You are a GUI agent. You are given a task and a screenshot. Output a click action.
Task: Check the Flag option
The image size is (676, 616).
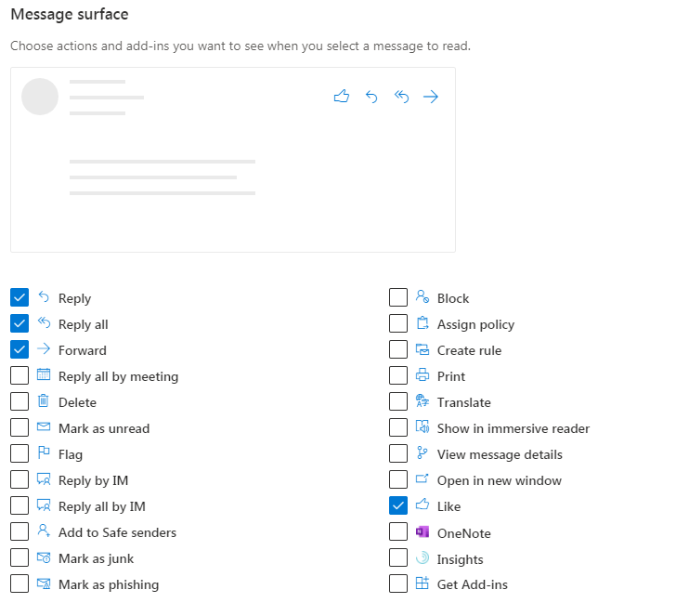pos(19,453)
